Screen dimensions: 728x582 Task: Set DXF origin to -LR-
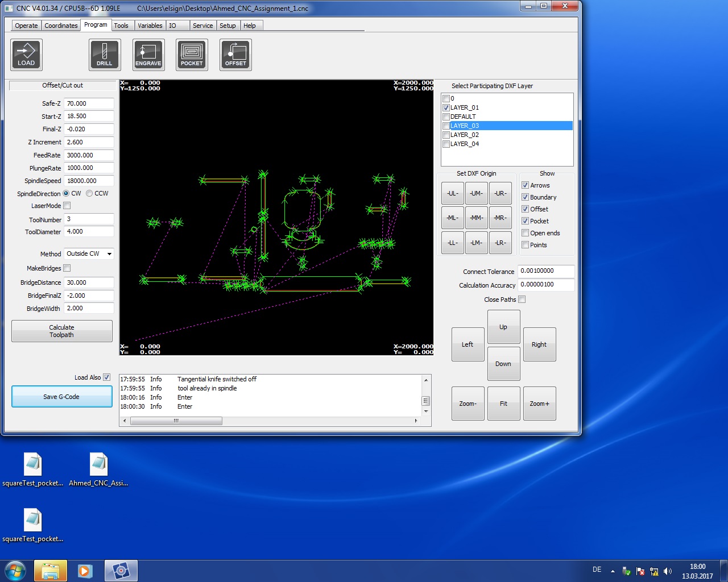coord(500,243)
